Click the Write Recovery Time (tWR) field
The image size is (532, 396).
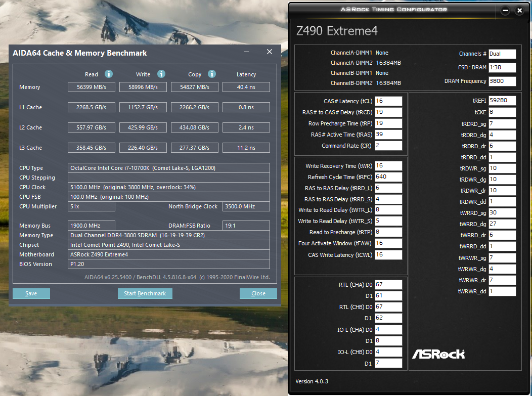388,165
